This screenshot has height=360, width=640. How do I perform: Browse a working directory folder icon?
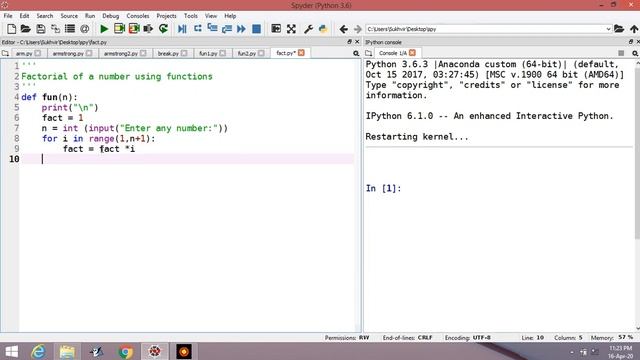(619, 29)
